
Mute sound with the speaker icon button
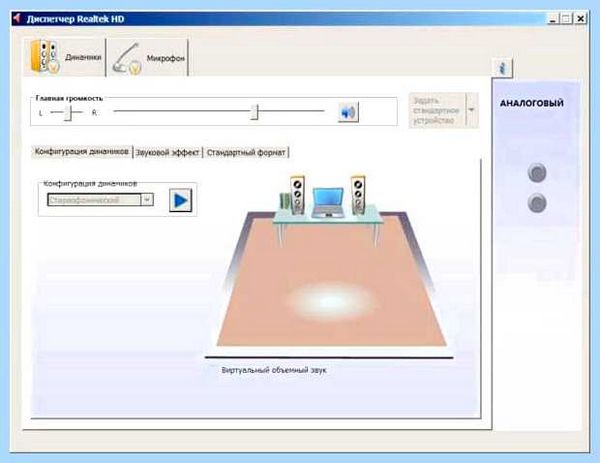[x=348, y=112]
